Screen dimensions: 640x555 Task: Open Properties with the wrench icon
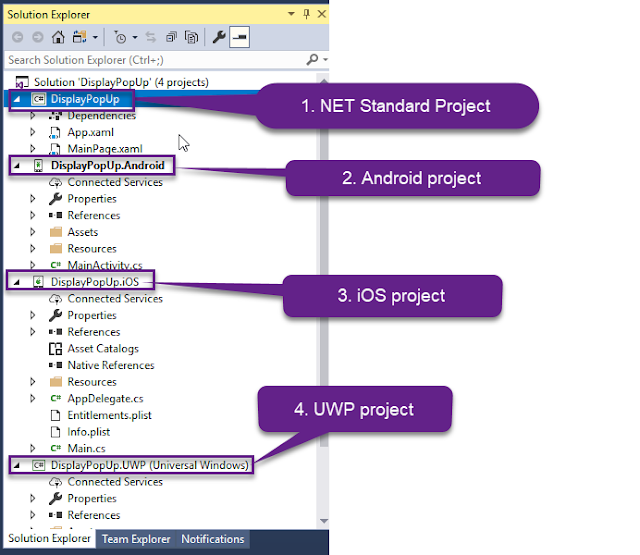pyautogui.click(x=219, y=38)
